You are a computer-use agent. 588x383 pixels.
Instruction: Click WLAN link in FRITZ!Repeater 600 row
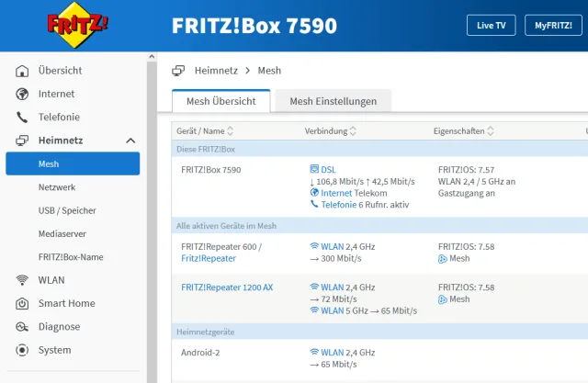(x=333, y=246)
